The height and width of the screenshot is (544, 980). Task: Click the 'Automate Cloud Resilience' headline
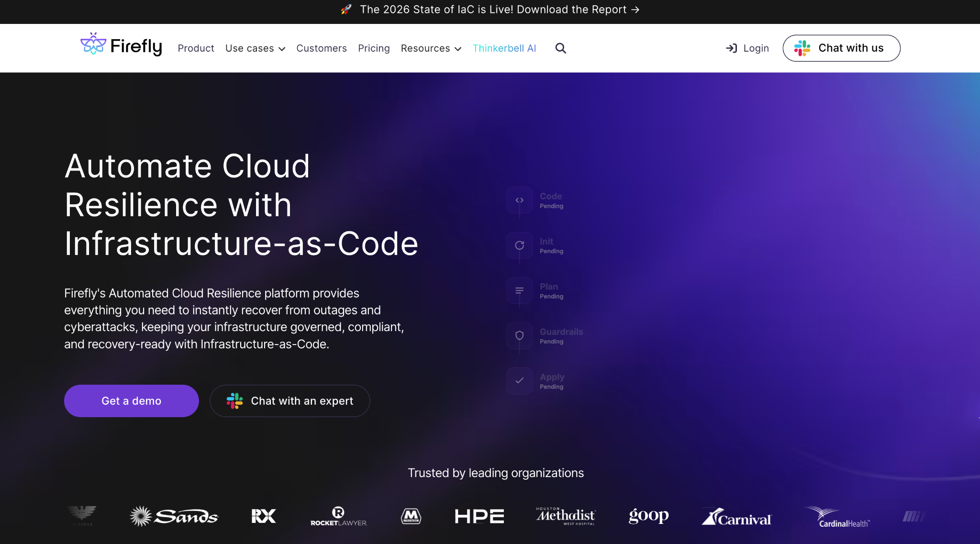coord(241,205)
